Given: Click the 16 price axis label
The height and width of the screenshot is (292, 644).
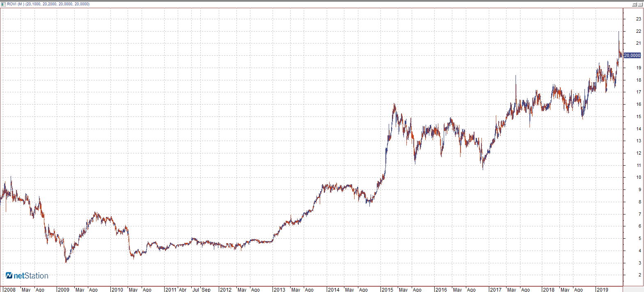Looking at the screenshot, I should 639,104.
